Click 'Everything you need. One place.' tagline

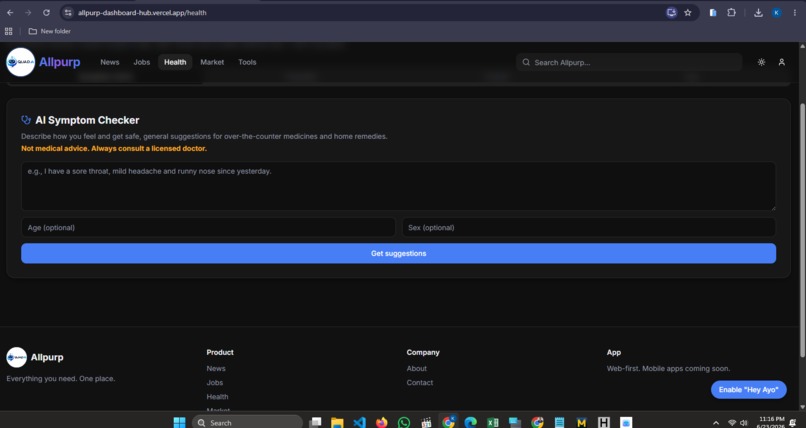pos(61,379)
